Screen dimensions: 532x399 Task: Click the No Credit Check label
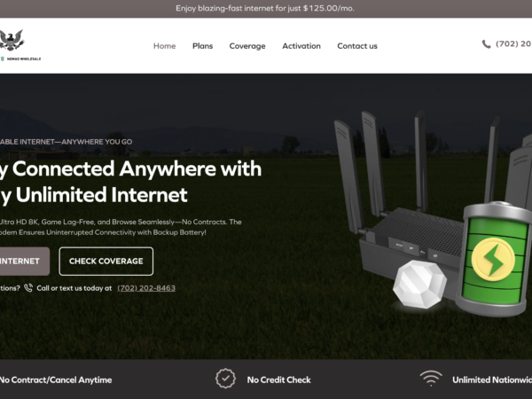click(x=279, y=379)
